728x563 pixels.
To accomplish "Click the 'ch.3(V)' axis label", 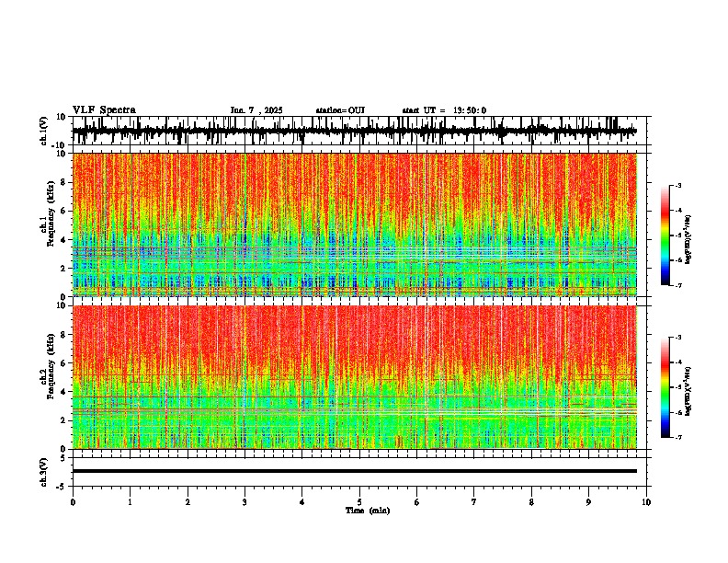I will [x=44, y=473].
